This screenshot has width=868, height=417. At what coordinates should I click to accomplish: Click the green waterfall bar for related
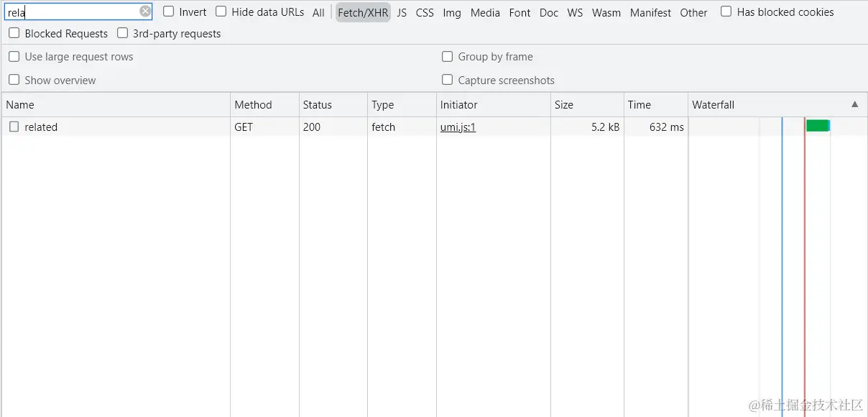click(x=817, y=126)
